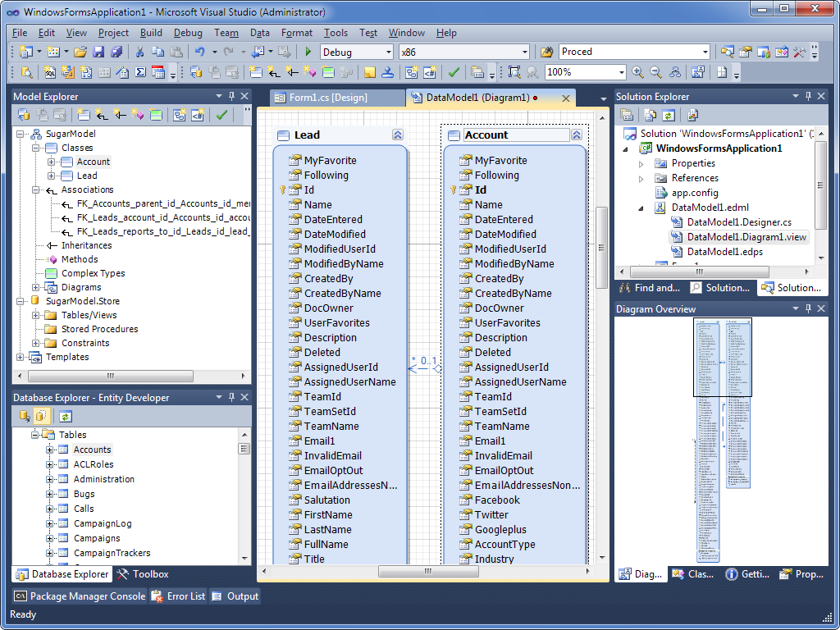Click the Toolbox hammer-wrench icon in top toolbar
The height and width of the screenshot is (630, 840).
(x=800, y=52)
